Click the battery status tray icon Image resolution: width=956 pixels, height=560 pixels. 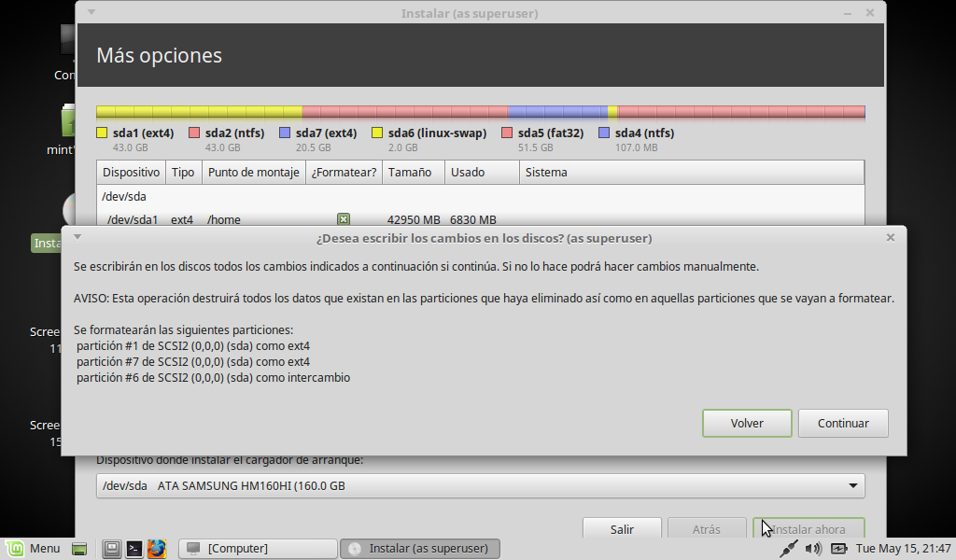[838, 548]
